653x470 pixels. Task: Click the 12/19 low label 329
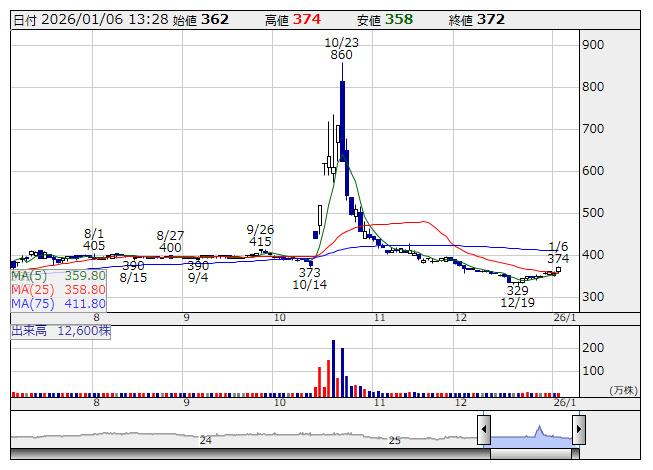[517, 290]
